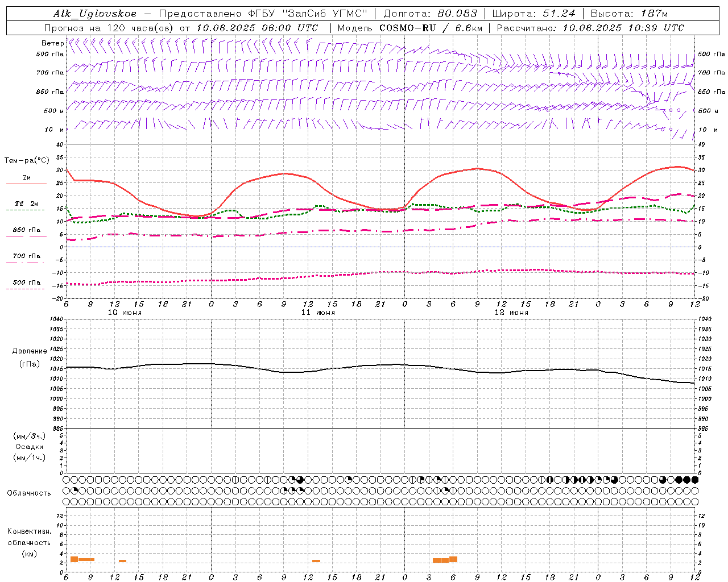Click the red solid legend line under "2м"
The width and height of the screenshot is (728, 582).
pos(26,184)
